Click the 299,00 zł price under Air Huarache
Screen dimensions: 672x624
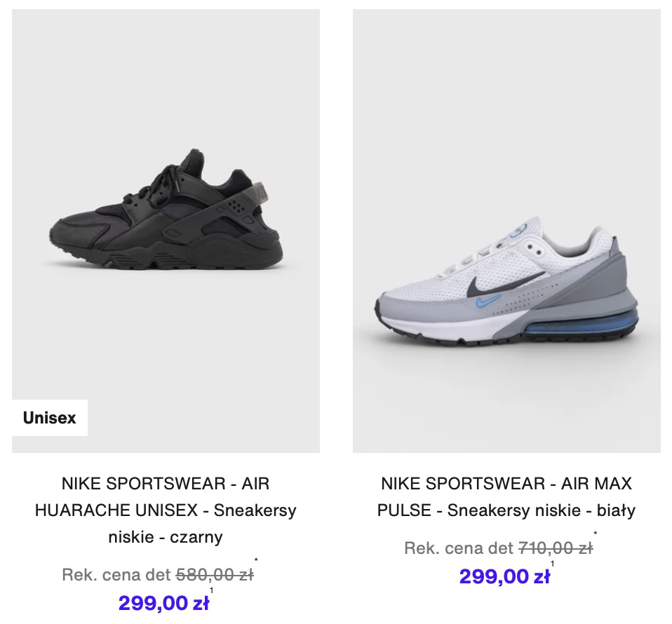(163, 603)
